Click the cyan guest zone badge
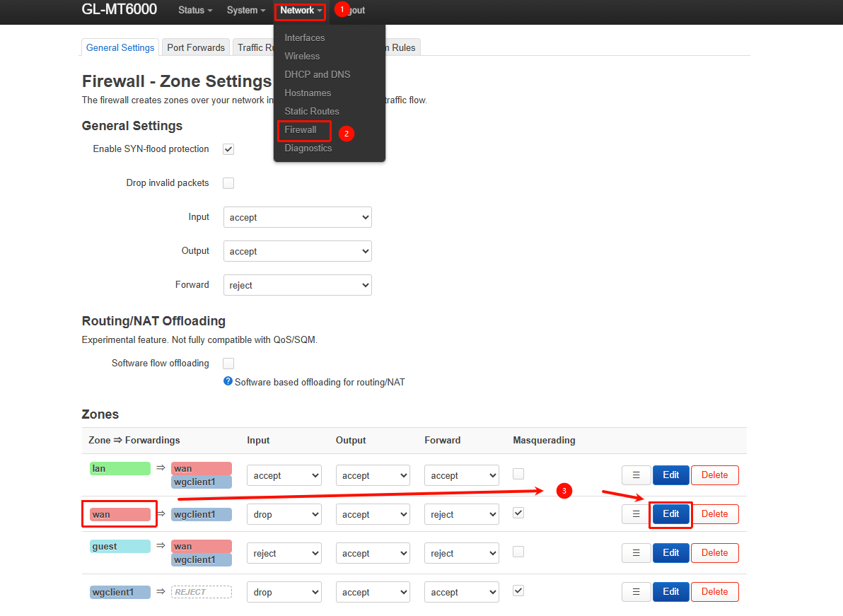The image size is (843, 616). coord(120,546)
